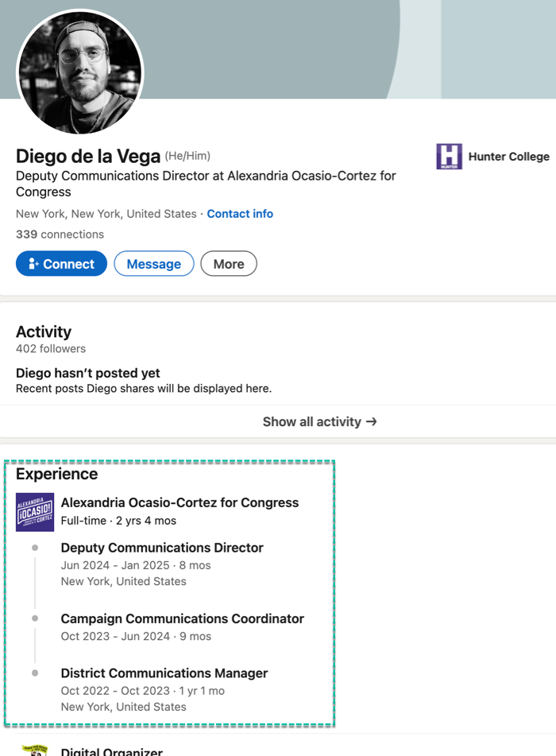Click the Digital Organizer company logo
This screenshot has width=556, height=756.
tap(35, 750)
